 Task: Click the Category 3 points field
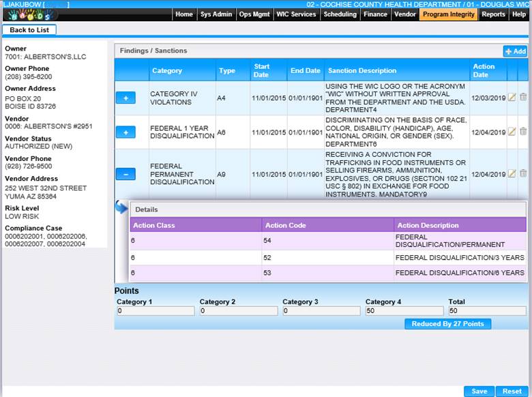pyautogui.click(x=322, y=311)
